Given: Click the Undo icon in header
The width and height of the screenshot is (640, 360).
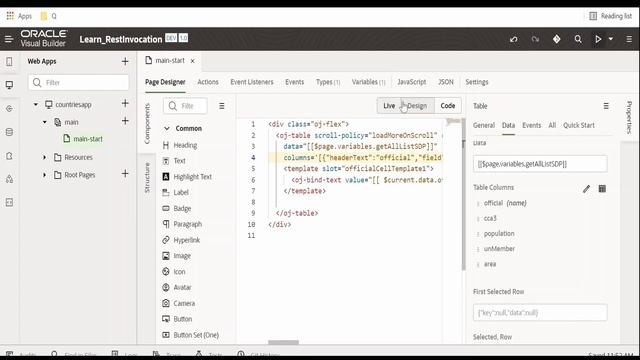Looking at the screenshot, I should (513, 39).
